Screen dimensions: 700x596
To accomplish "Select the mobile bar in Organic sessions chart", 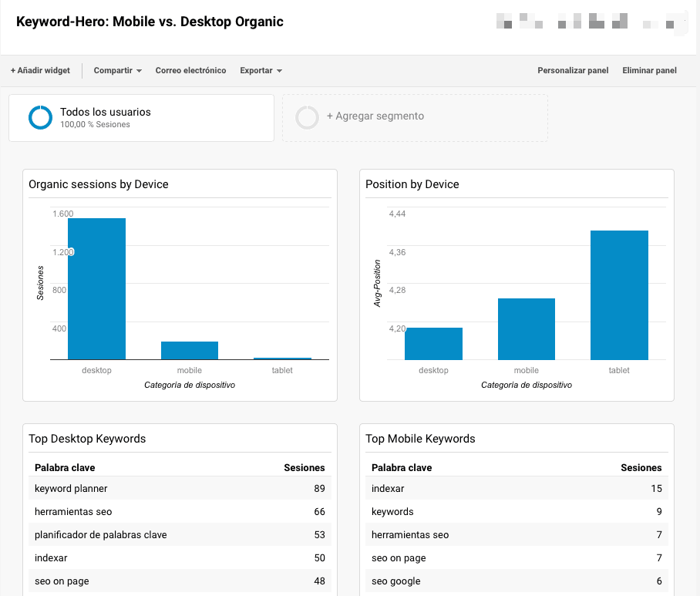I will [189, 350].
